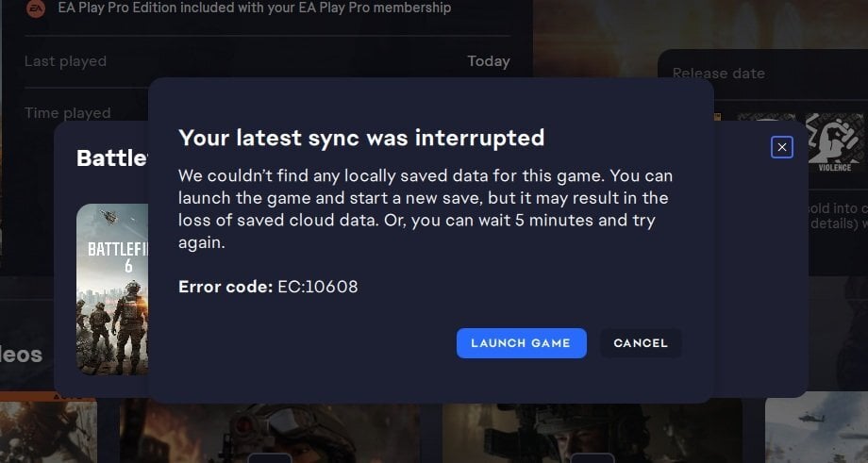Click the Videos section heading
This screenshot has width=868, height=463.
click(21, 355)
